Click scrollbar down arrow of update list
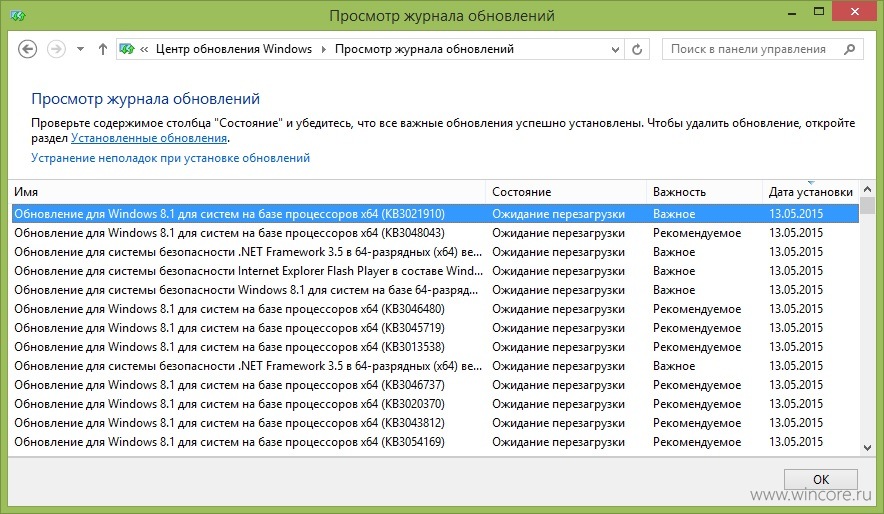 [868, 448]
